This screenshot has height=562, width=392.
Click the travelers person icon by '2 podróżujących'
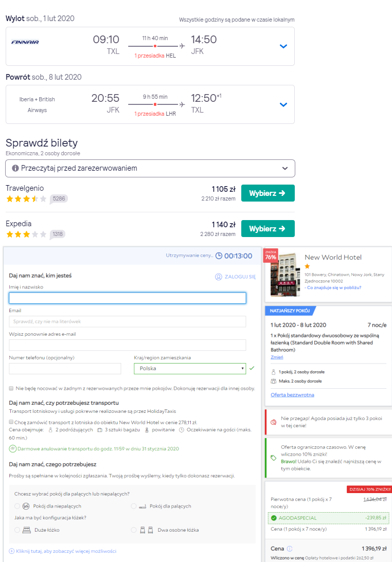pos(50,430)
